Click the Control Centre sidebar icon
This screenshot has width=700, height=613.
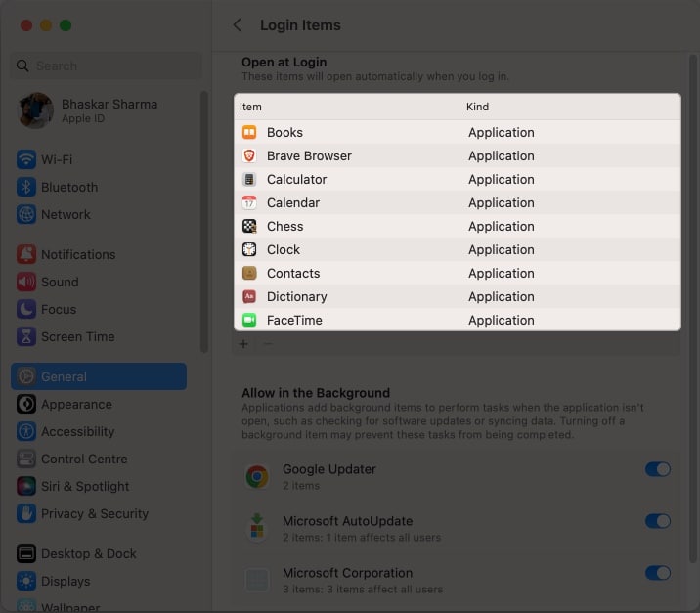[26, 459]
